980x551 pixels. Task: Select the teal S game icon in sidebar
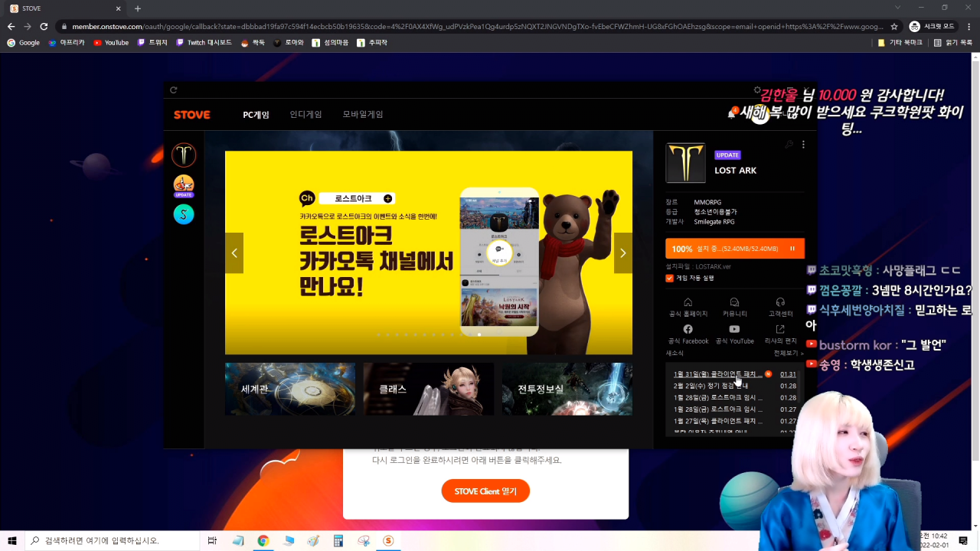[184, 215]
